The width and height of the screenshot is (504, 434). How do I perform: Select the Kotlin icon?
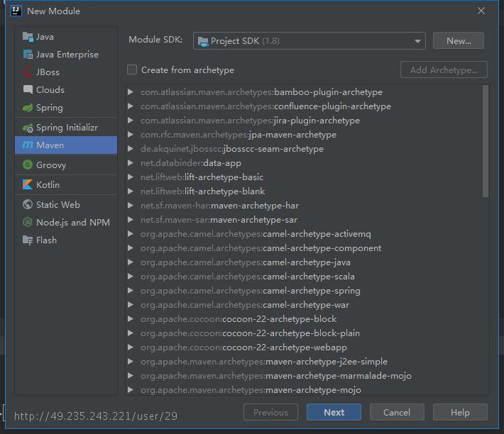pyautogui.click(x=28, y=184)
